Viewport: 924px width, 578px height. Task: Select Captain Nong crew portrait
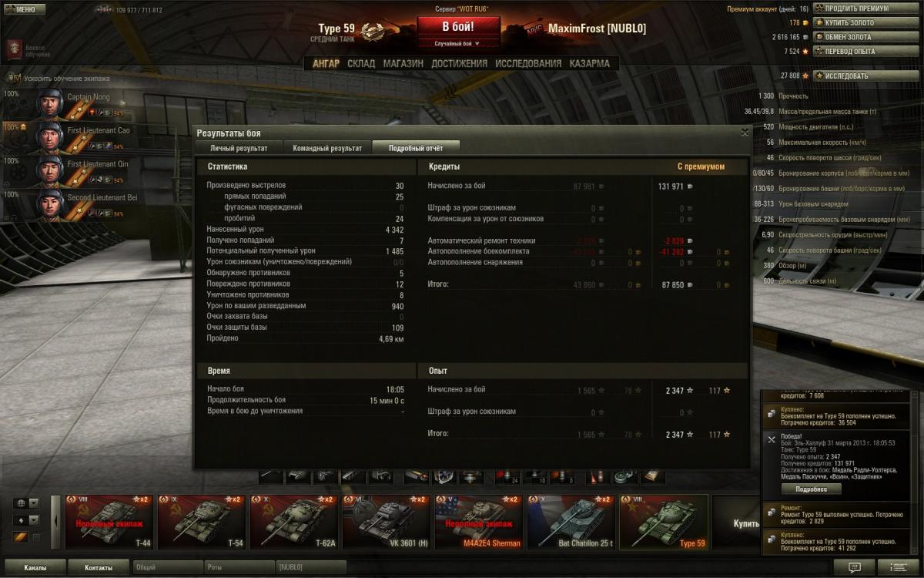(x=50, y=104)
